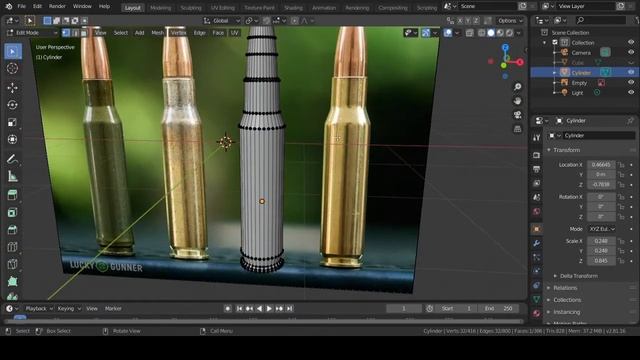Switch to UV Editing workspace tab

point(222,8)
